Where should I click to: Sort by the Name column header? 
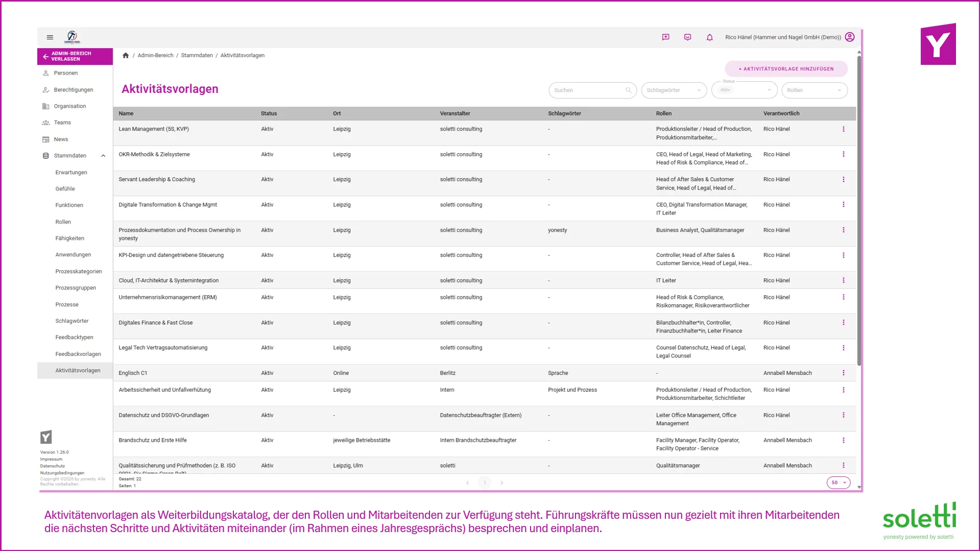[126, 113]
